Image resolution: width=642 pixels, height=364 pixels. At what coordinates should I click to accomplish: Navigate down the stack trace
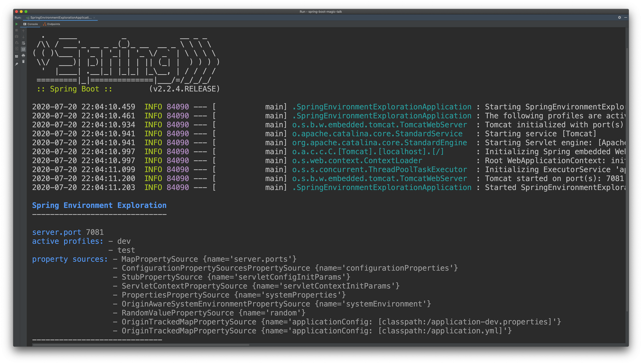tap(23, 37)
